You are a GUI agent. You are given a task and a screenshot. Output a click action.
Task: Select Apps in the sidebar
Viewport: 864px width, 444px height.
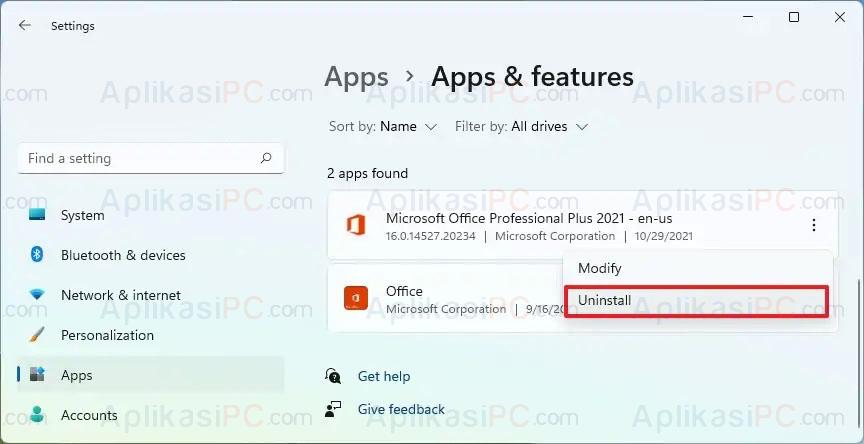click(150, 375)
